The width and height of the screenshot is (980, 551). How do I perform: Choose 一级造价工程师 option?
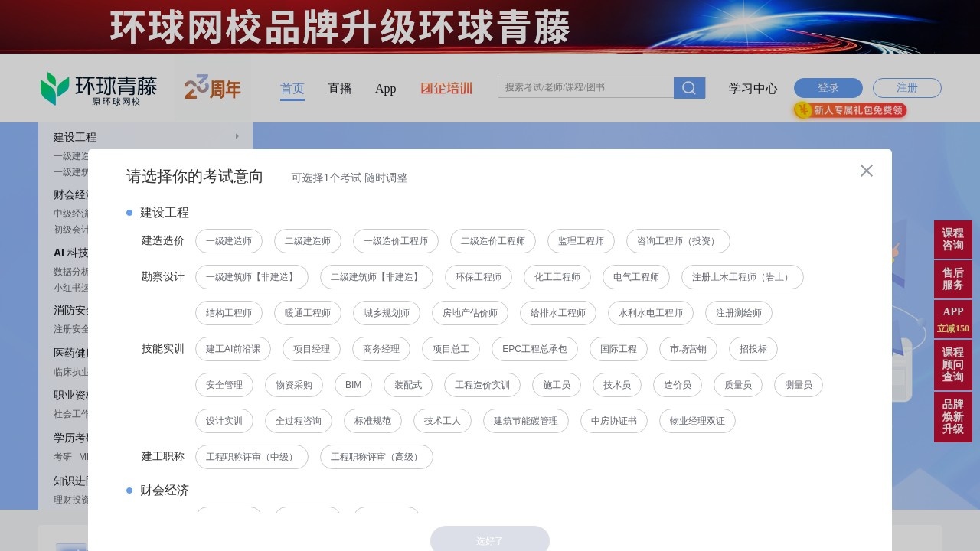tap(396, 241)
